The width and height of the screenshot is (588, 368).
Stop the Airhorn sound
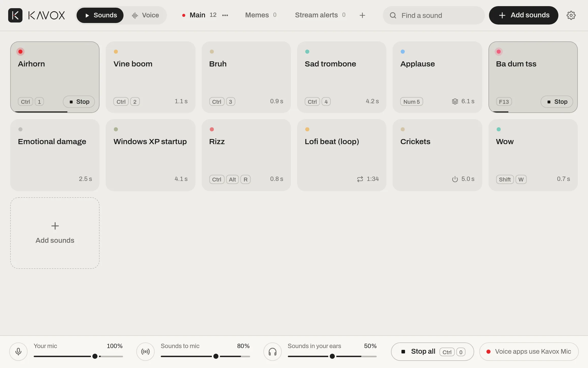tap(79, 102)
